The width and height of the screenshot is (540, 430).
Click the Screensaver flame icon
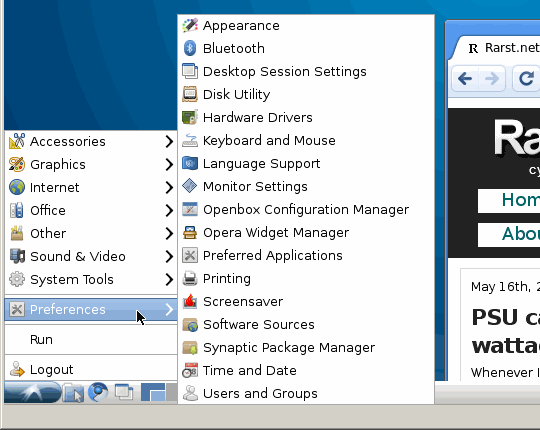(190, 301)
